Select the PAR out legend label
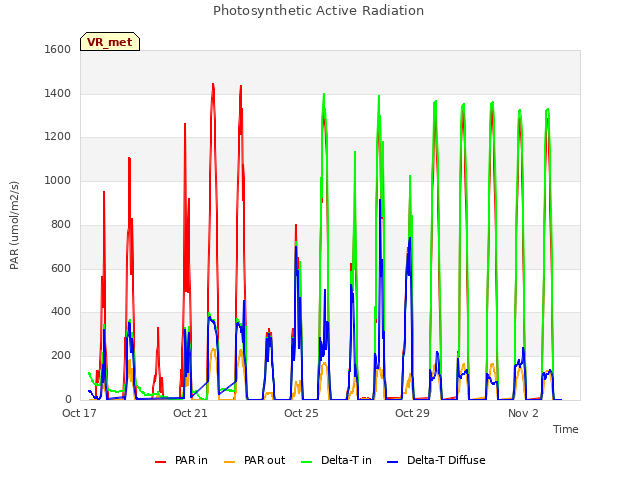Screen dimensions: 640x480 [x=264, y=460]
